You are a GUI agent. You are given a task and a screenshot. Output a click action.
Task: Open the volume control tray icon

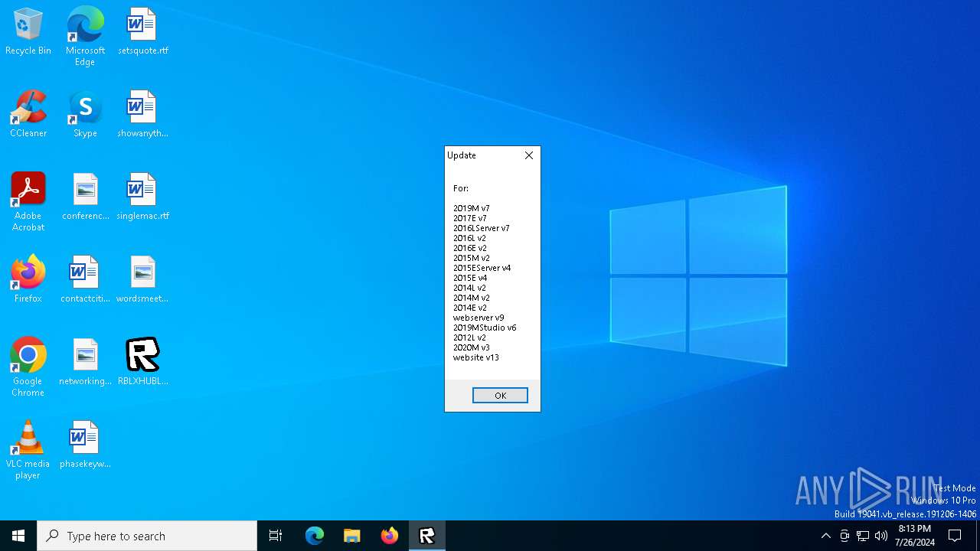[x=881, y=536]
